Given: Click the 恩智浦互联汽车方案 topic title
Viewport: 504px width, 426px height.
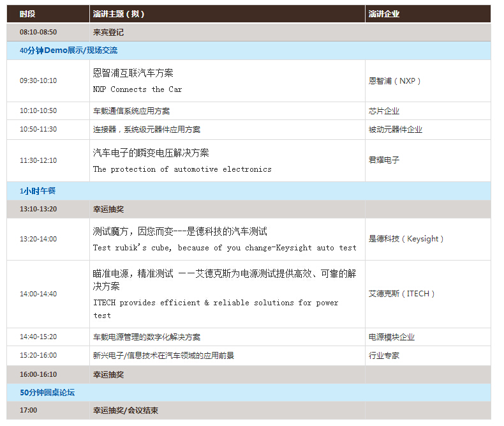Looking at the screenshot, I should [x=133, y=73].
